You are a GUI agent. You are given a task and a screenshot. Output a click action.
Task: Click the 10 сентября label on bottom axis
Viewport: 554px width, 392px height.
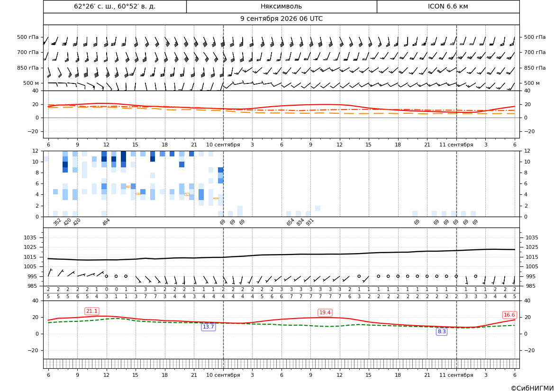point(223,375)
